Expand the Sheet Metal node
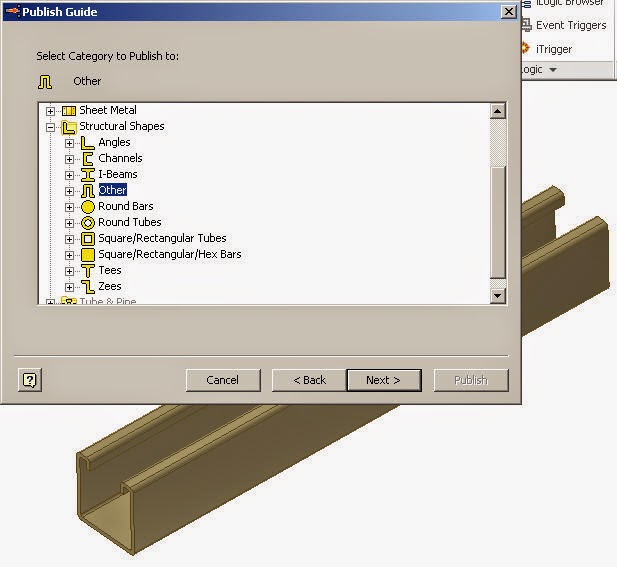This screenshot has width=617, height=567. [50, 111]
